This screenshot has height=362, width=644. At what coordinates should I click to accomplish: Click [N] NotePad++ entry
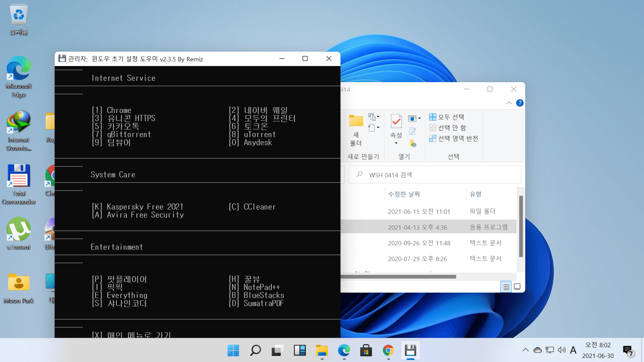254,287
